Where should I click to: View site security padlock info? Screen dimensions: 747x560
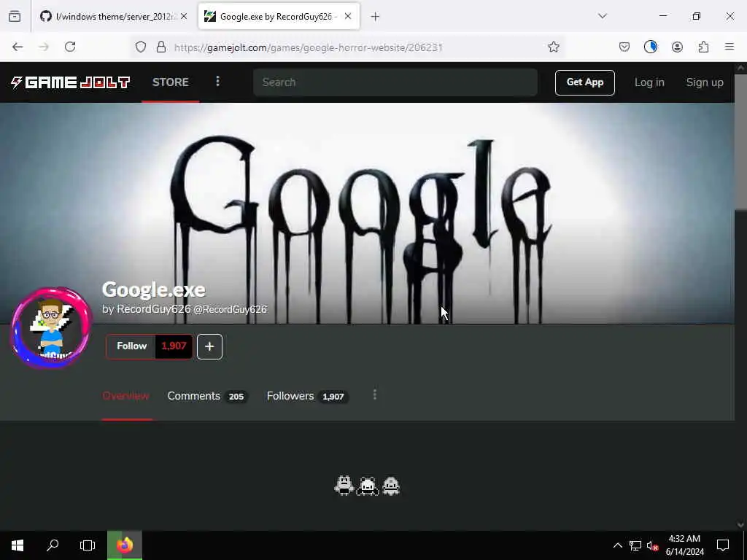[161, 47]
